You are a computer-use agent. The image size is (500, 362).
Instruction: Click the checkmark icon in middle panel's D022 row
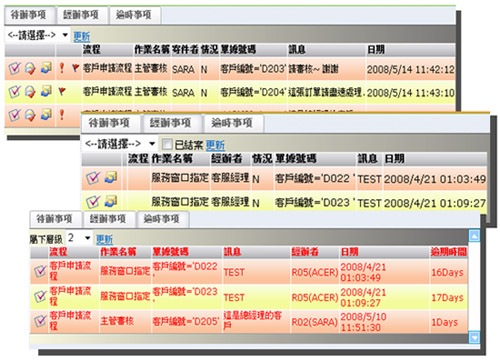click(x=93, y=178)
